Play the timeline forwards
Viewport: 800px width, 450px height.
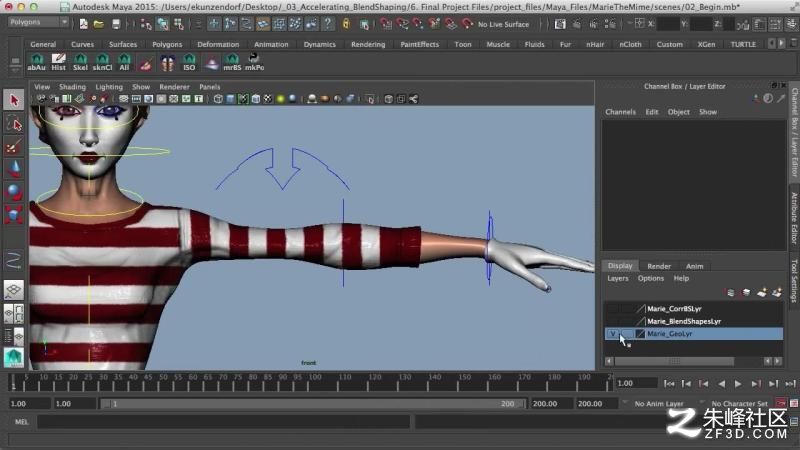738,384
